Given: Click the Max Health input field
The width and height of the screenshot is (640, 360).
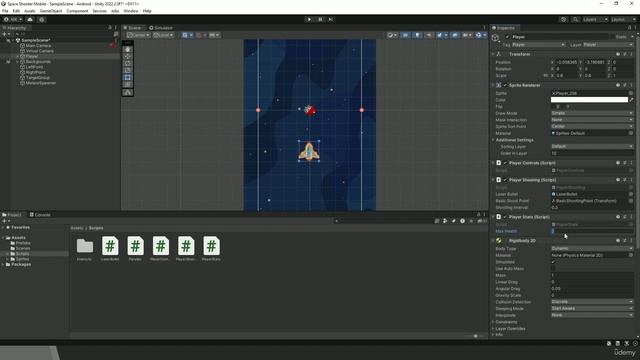Looking at the screenshot, I should pos(592,231).
